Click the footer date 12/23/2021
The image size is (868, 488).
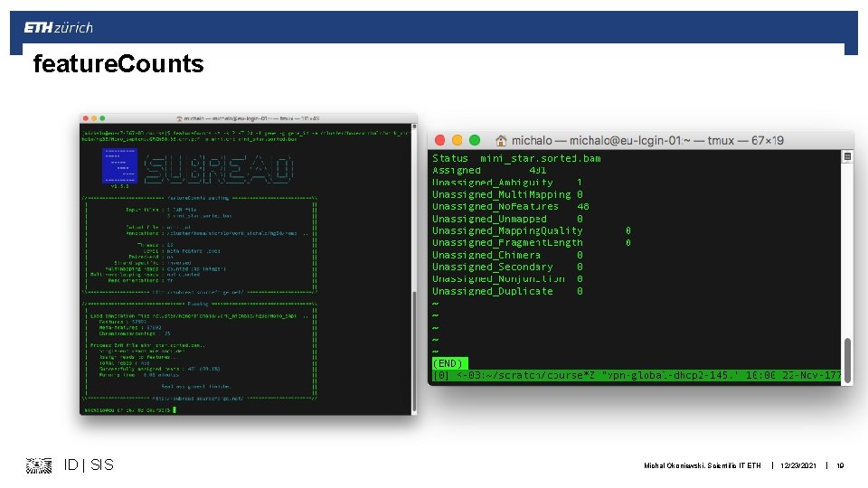point(797,466)
